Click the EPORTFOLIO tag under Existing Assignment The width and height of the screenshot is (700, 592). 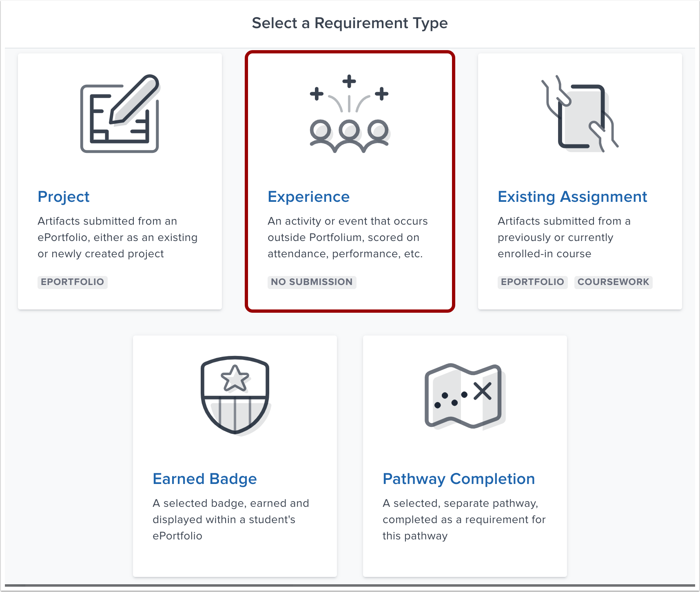pyautogui.click(x=532, y=282)
